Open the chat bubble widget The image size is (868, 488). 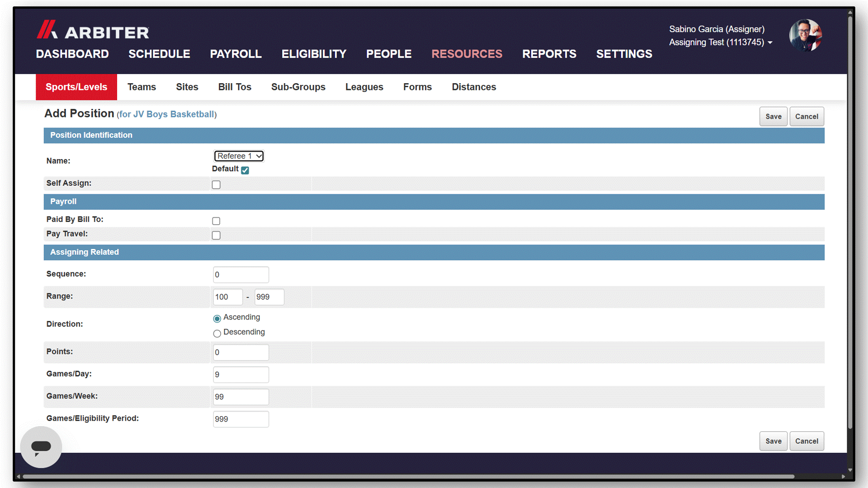41,447
